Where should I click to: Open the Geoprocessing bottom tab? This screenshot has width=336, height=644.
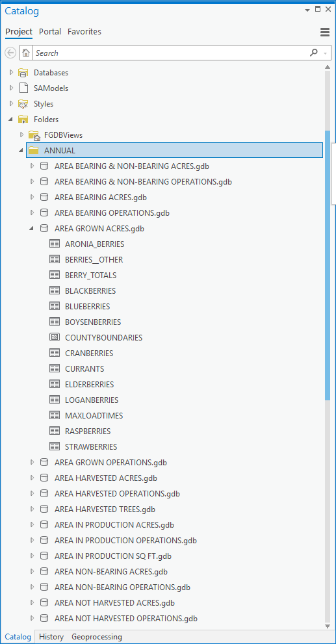click(x=97, y=637)
